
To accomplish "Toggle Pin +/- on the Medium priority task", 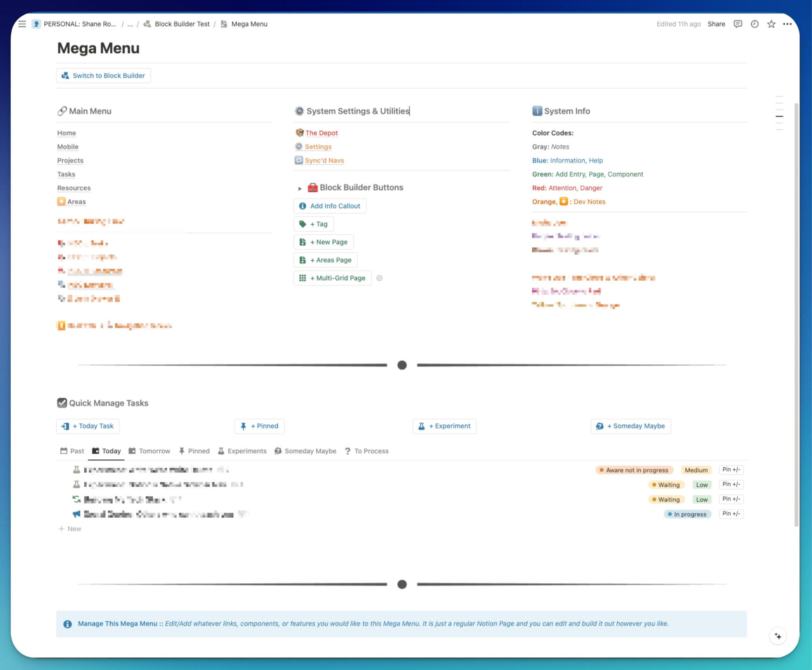I will point(731,470).
